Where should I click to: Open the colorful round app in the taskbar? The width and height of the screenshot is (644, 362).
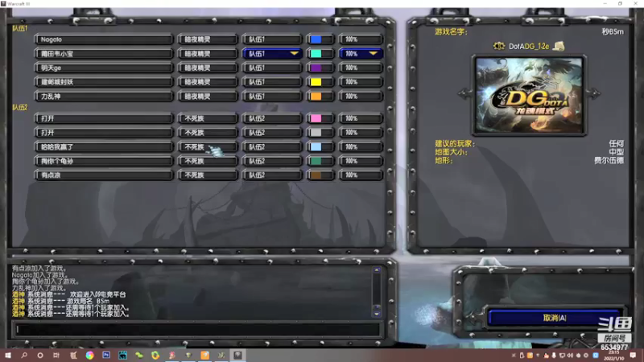(89, 355)
